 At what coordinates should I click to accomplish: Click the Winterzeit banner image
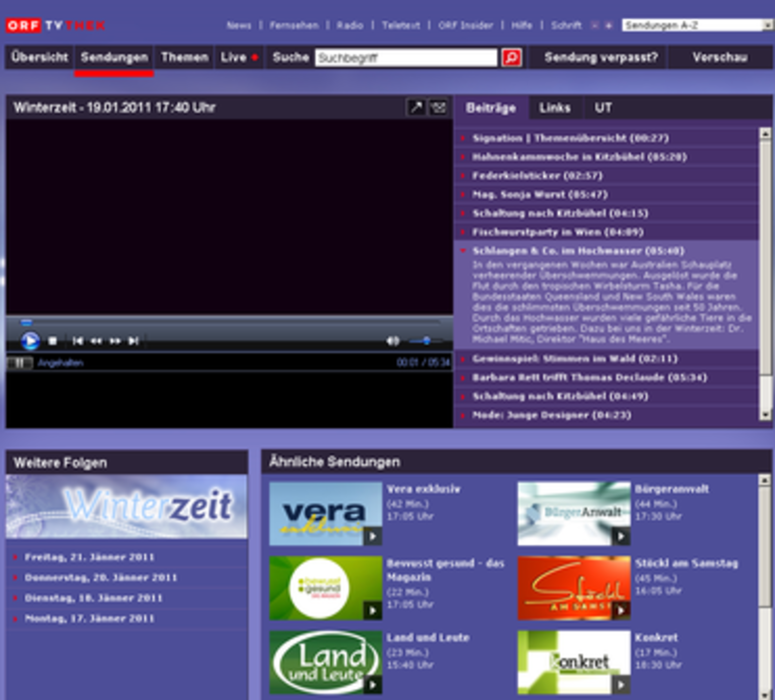[x=126, y=507]
